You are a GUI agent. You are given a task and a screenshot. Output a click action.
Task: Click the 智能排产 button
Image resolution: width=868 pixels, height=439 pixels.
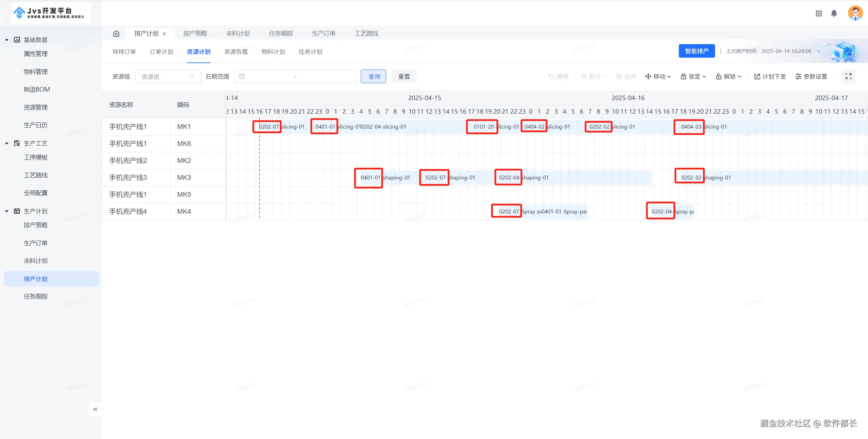(696, 51)
